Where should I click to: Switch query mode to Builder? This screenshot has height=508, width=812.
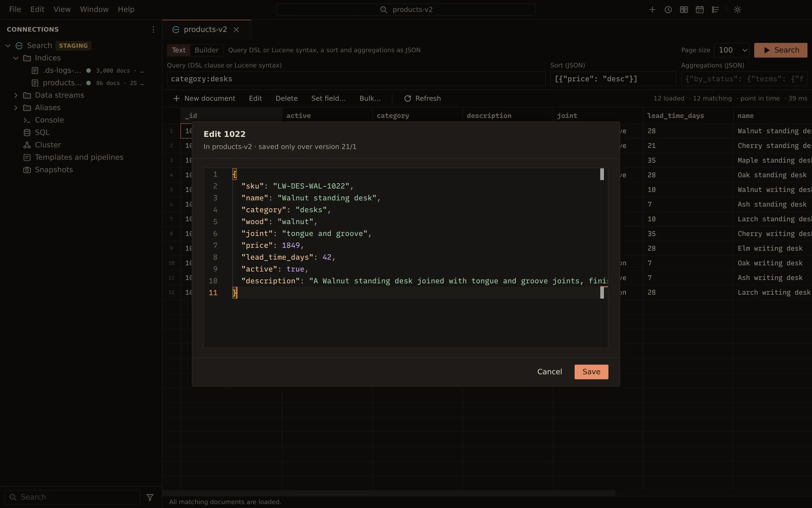(206, 51)
